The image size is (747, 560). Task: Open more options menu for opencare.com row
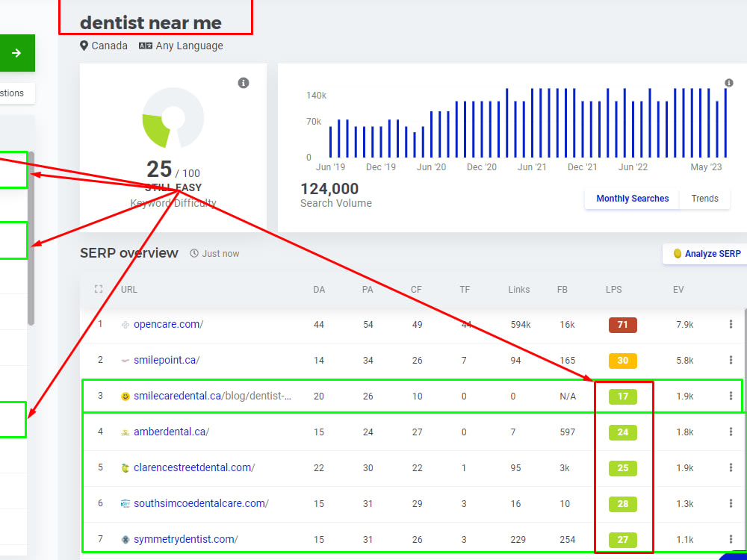(731, 324)
